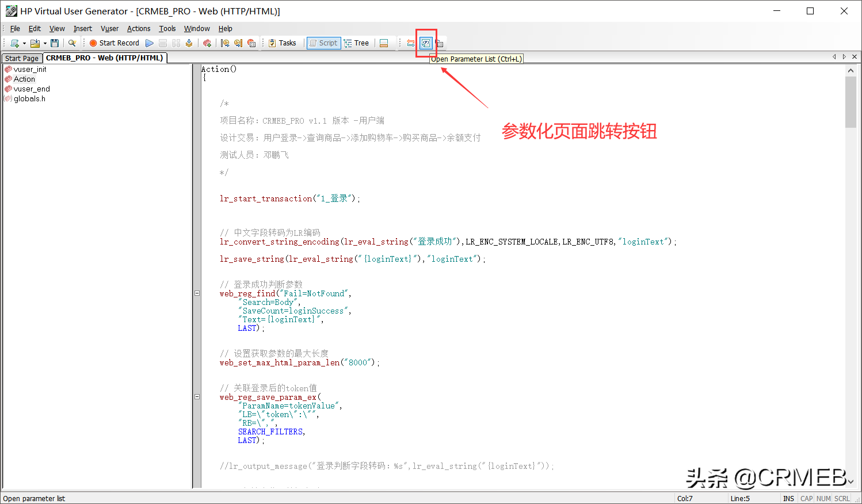Select globals.h in the script tree

[x=29, y=98]
